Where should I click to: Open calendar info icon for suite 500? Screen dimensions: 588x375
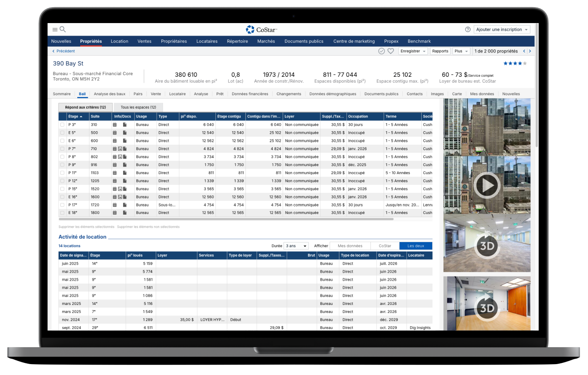115,133
